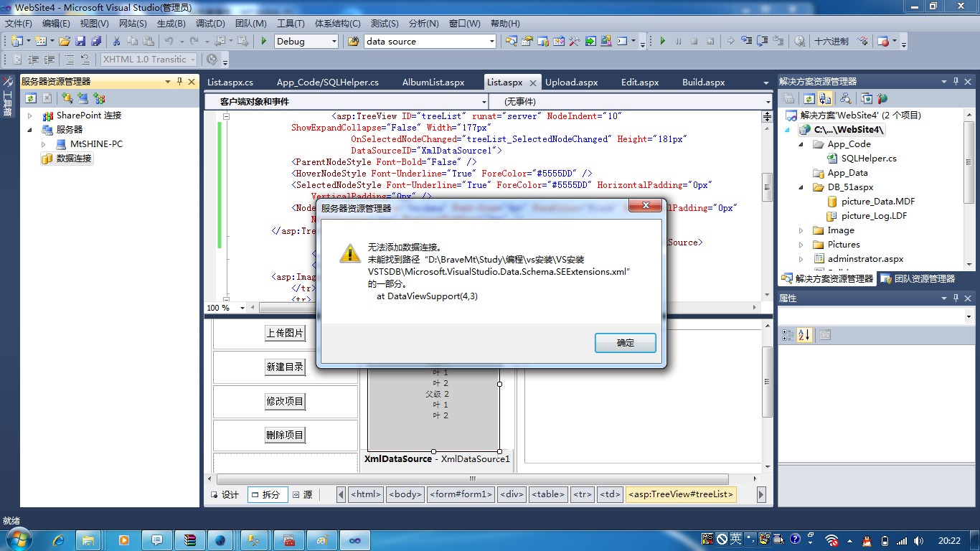This screenshot has height=551, width=980.
Task: Click the SharePoint connection toolbar icon
Action: click(x=99, y=98)
